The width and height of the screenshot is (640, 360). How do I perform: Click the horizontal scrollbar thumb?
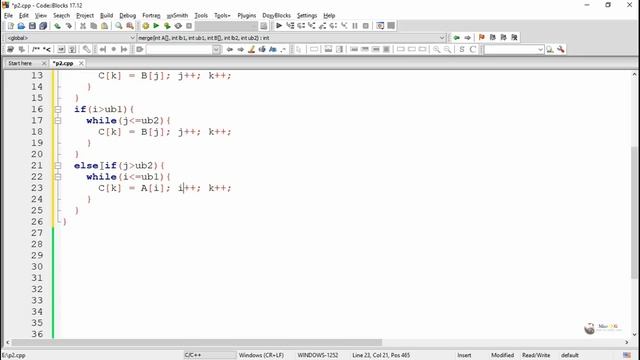[197, 342]
